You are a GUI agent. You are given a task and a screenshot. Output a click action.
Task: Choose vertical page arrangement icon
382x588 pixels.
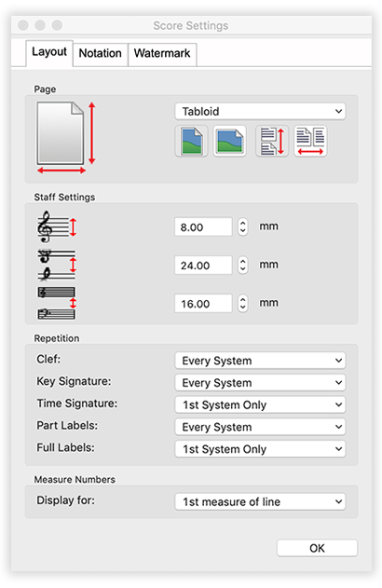[272, 141]
